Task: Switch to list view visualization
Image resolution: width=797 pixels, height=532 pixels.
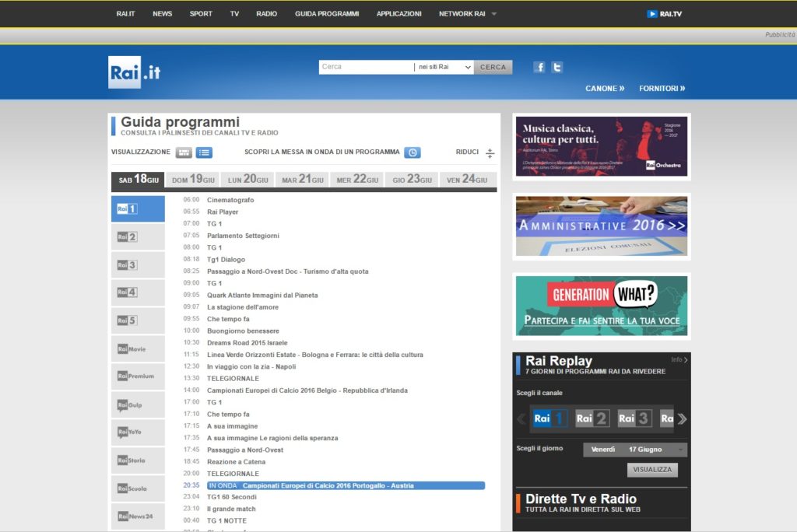Action: point(204,152)
